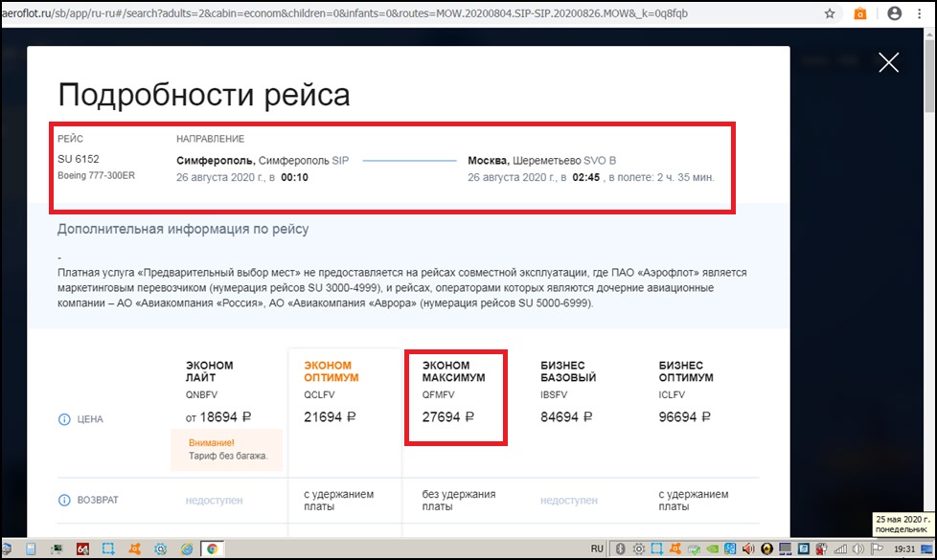The image size is (937, 560).
Task: Select the БИЗНЕС ОПТИМУМ fare column
Action: tap(686, 371)
